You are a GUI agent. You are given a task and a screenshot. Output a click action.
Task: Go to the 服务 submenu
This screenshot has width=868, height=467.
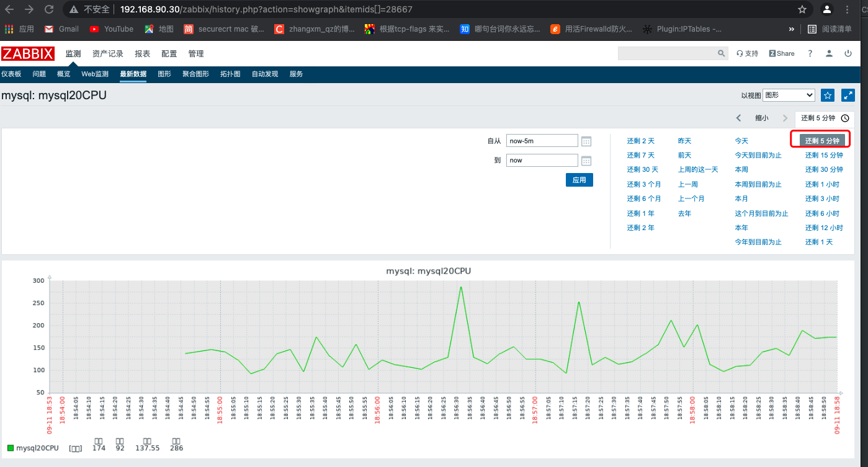296,74
